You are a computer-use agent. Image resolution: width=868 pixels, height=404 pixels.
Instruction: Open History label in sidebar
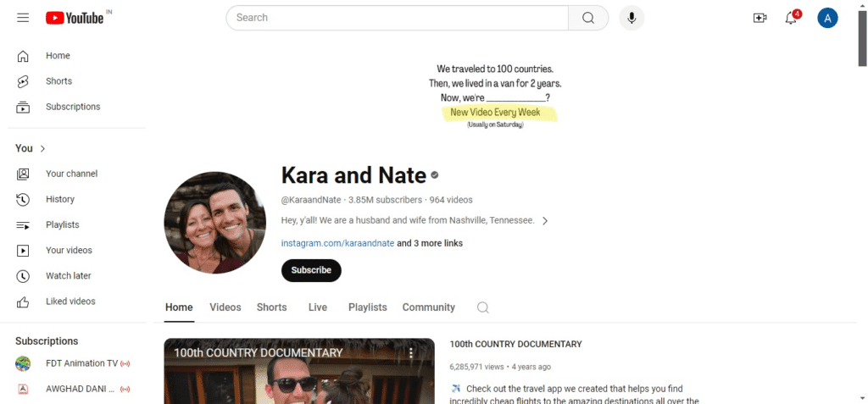pos(60,199)
